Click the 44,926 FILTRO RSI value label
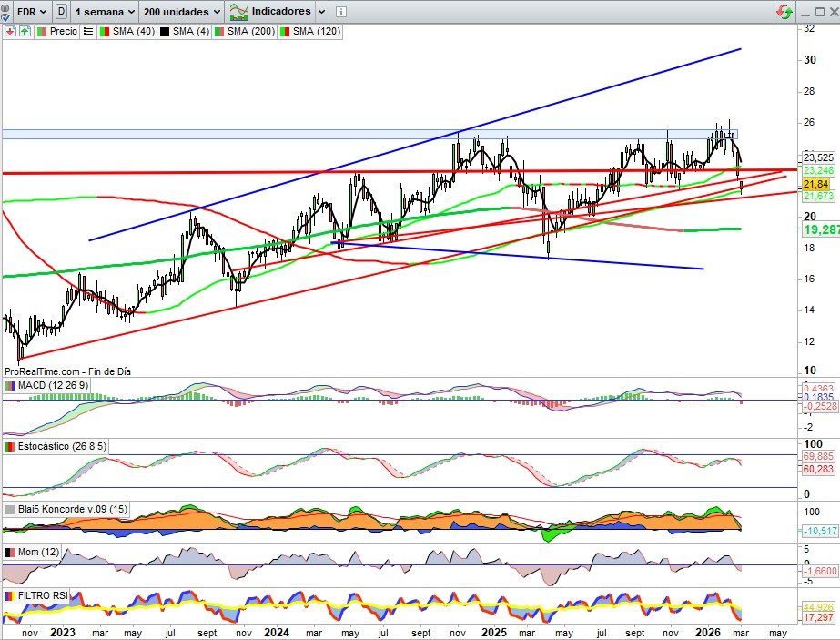The height and width of the screenshot is (640, 840). pos(818,607)
